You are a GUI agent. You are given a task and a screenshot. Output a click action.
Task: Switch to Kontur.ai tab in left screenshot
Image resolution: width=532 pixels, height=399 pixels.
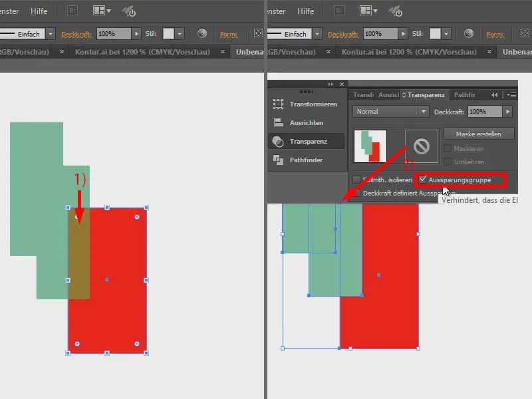(142, 52)
